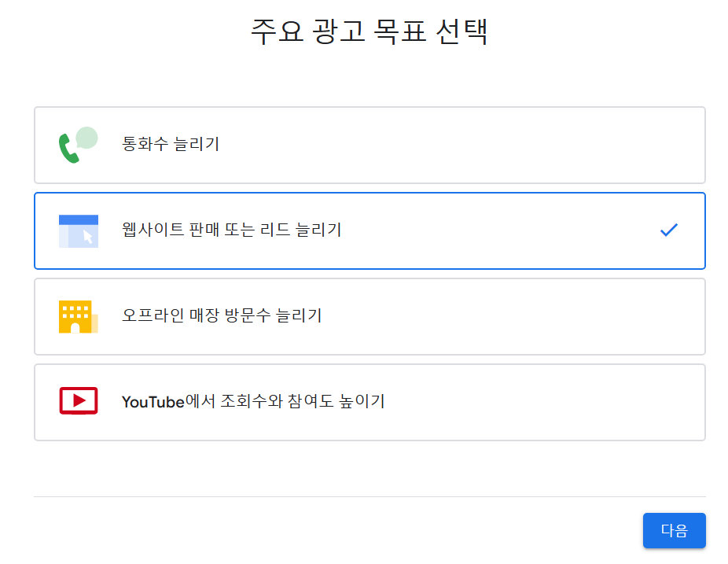The width and height of the screenshot is (728, 564).
Task: Click blank space in store visits card
Action: coord(511,317)
